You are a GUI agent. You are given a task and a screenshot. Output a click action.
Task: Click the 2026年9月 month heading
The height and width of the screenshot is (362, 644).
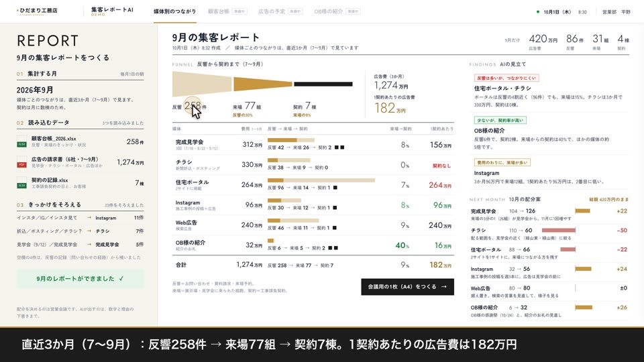(35, 90)
